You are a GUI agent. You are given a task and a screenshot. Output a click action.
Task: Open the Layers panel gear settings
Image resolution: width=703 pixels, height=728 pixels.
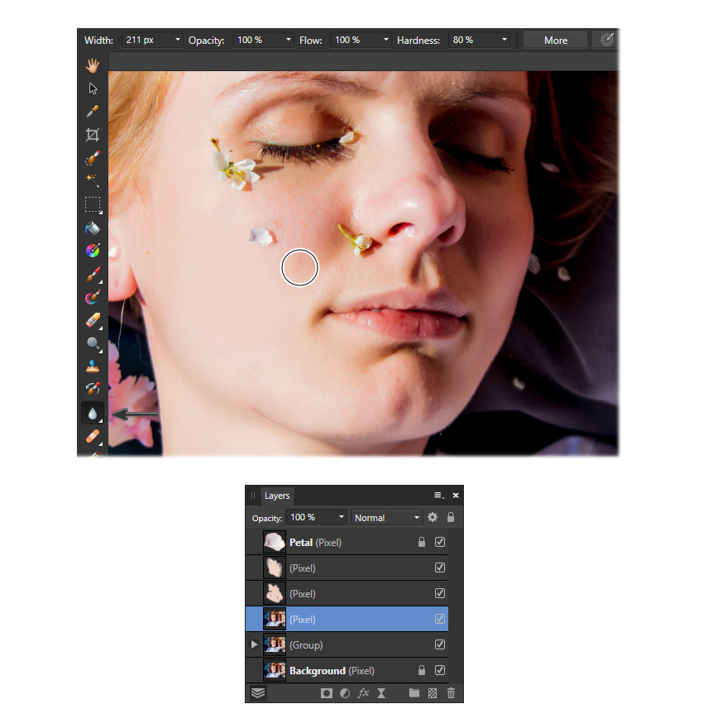tap(433, 517)
